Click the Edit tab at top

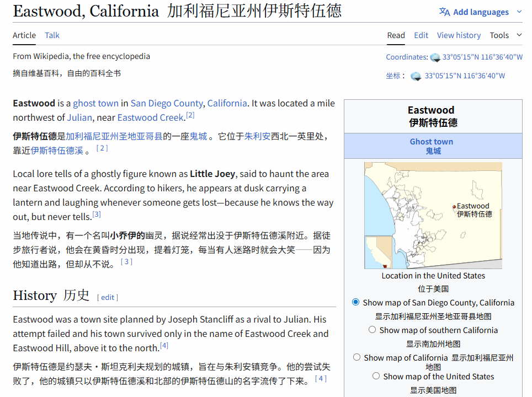point(421,35)
